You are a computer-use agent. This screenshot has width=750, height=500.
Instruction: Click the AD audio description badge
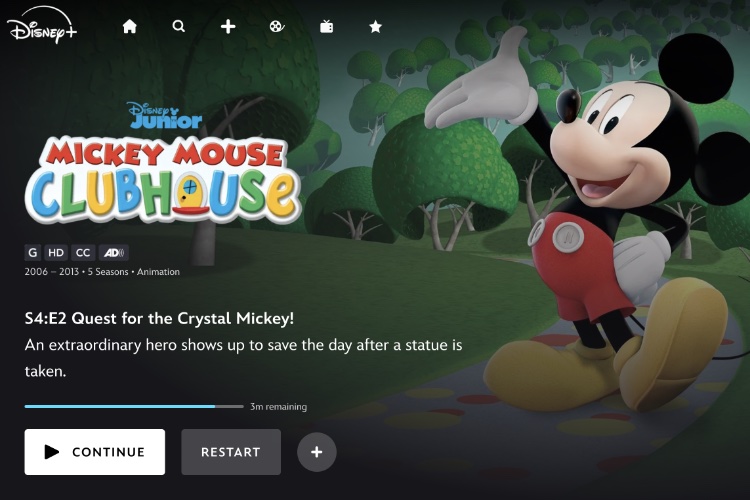click(114, 253)
